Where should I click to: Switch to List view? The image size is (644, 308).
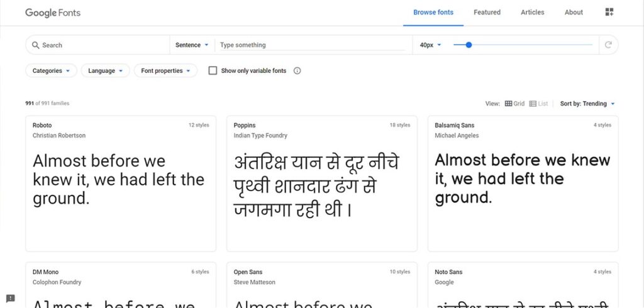coord(538,104)
